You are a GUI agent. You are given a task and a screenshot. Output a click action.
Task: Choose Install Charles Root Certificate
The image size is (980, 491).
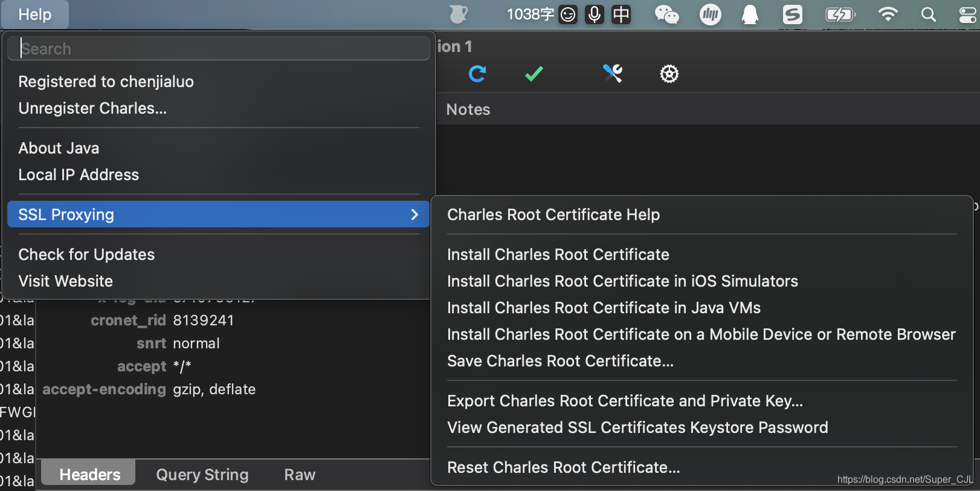tap(702, 255)
